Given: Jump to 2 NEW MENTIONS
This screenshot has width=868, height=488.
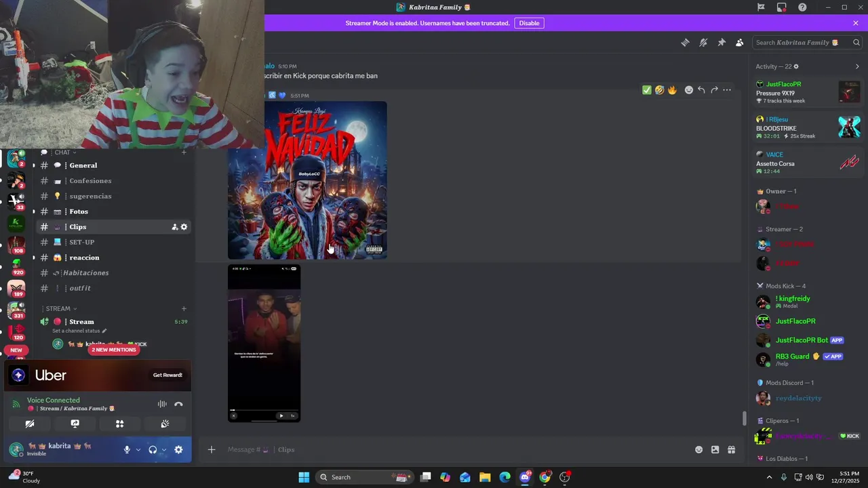Looking at the screenshot, I should (x=113, y=350).
